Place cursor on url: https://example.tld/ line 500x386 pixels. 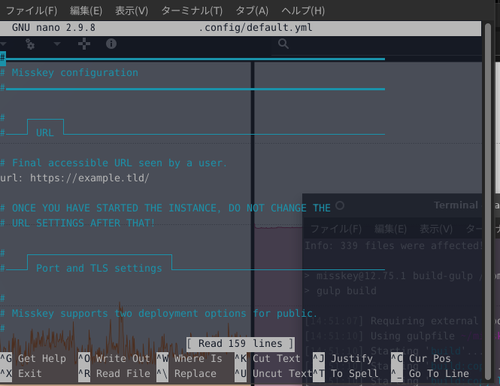[75, 178]
